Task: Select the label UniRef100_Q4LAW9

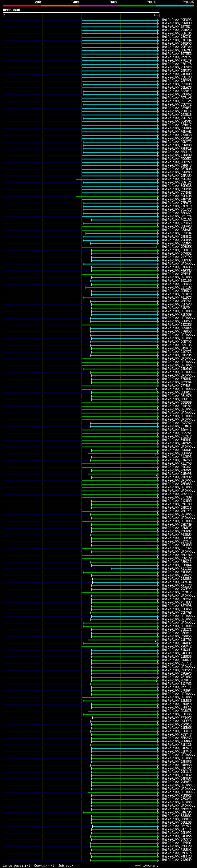Action: point(177,74)
